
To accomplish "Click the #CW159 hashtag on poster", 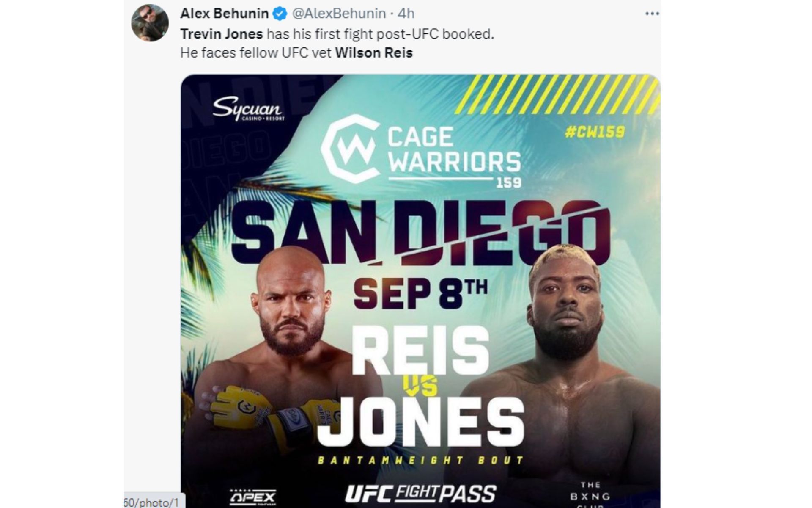I will 594,132.
